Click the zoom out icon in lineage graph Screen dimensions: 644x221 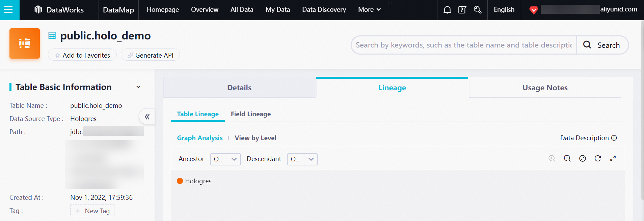567,158
